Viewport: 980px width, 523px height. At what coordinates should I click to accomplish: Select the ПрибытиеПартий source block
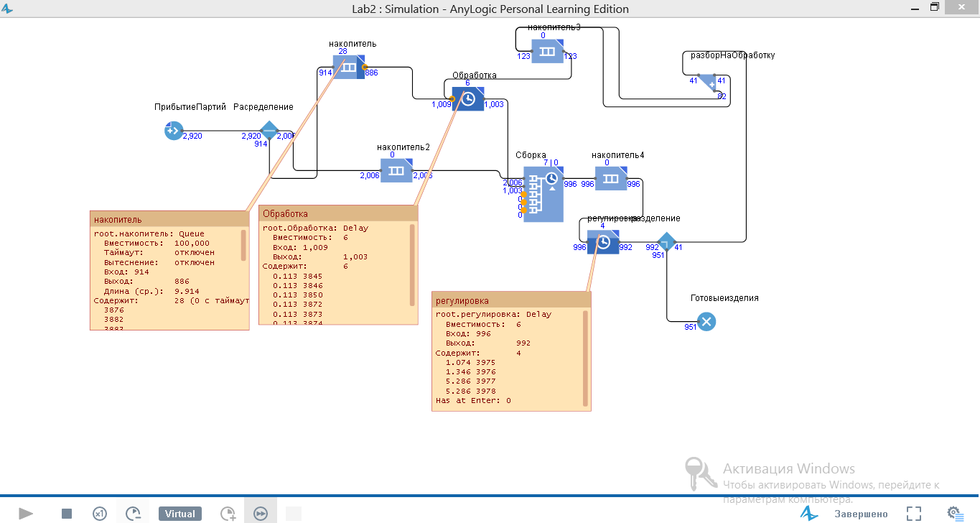coord(173,131)
